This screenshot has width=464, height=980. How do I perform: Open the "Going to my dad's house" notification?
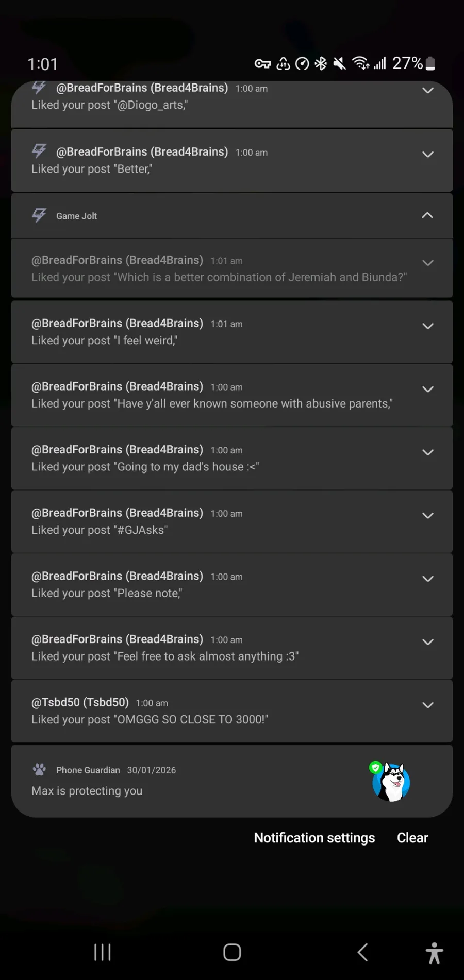pos(206,459)
